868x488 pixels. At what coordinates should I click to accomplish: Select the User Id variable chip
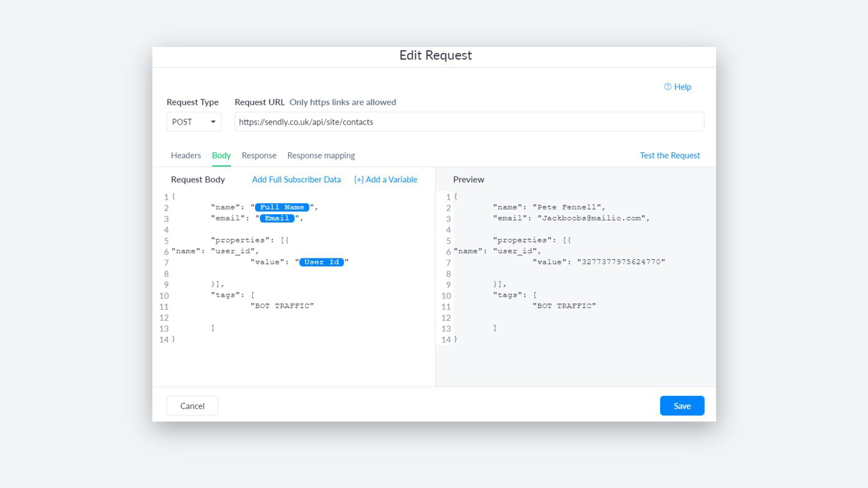pos(321,262)
